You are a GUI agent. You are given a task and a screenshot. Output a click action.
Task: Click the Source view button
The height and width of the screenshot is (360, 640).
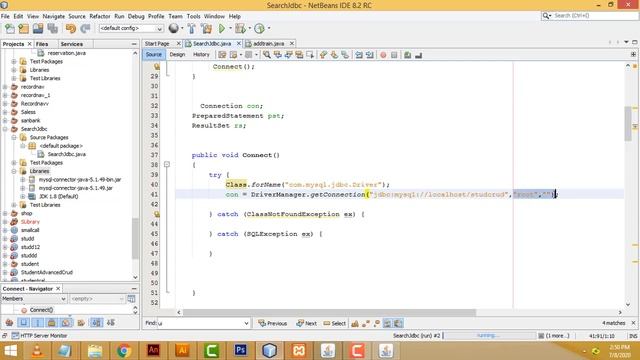(153, 55)
